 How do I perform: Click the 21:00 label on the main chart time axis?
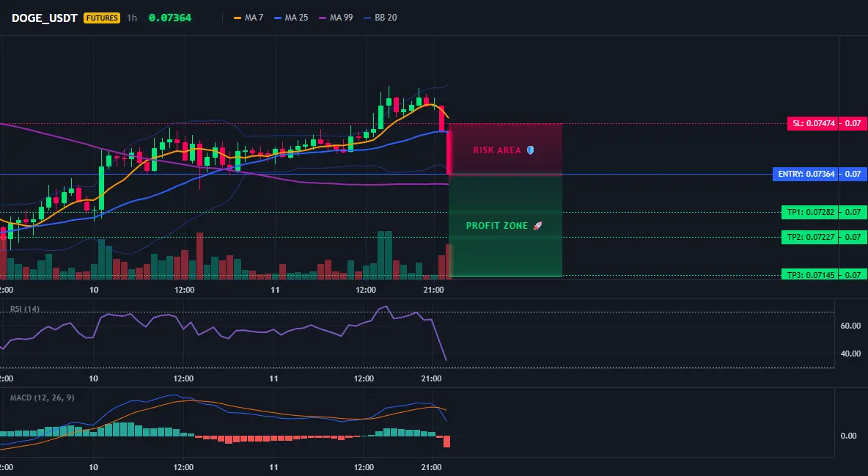click(433, 290)
